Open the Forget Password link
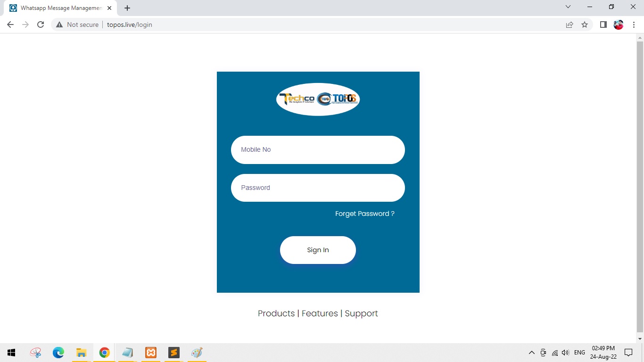The height and width of the screenshot is (362, 644). [x=364, y=214]
